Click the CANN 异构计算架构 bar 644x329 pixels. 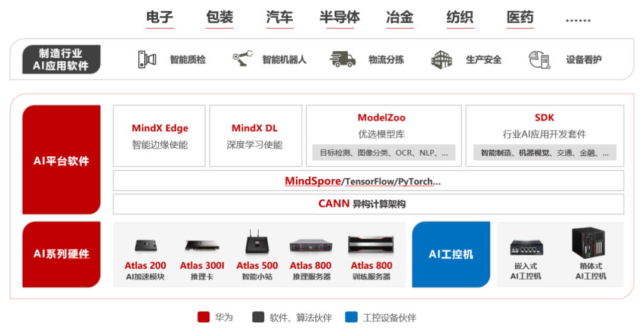(369, 204)
